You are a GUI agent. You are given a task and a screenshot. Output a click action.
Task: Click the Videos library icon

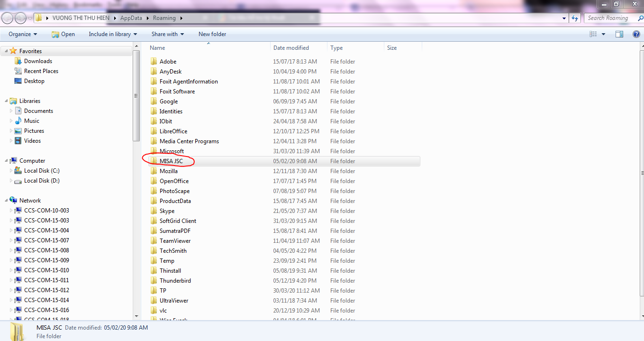point(18,141)
